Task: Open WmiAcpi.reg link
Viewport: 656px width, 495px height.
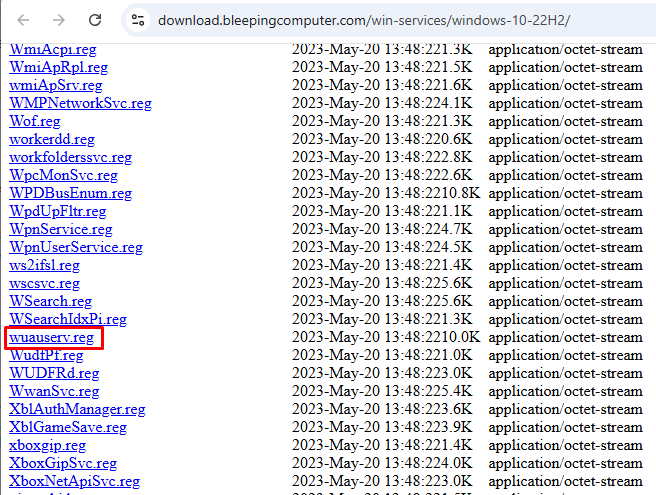Action: (x=53, y=49)
